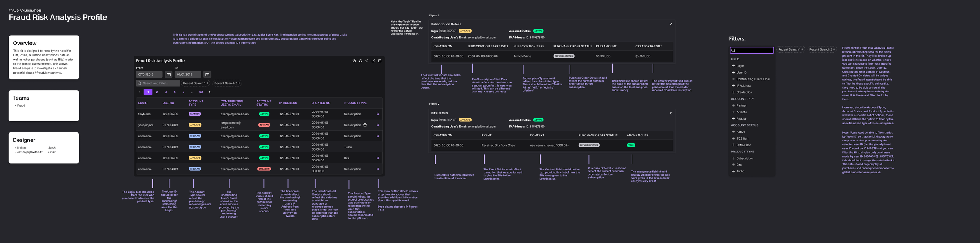
Task: Toggle the view eye for the tinyfeline row
Action: 378,114
